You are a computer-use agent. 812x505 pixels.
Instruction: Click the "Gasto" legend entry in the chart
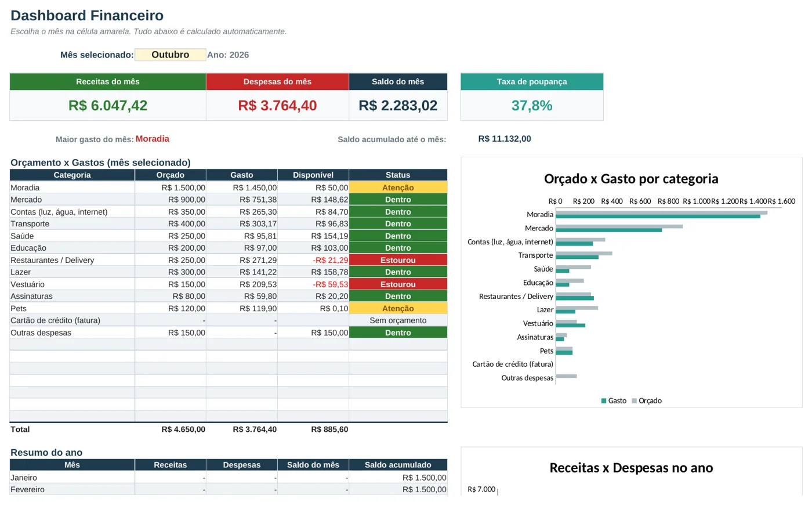614,401
